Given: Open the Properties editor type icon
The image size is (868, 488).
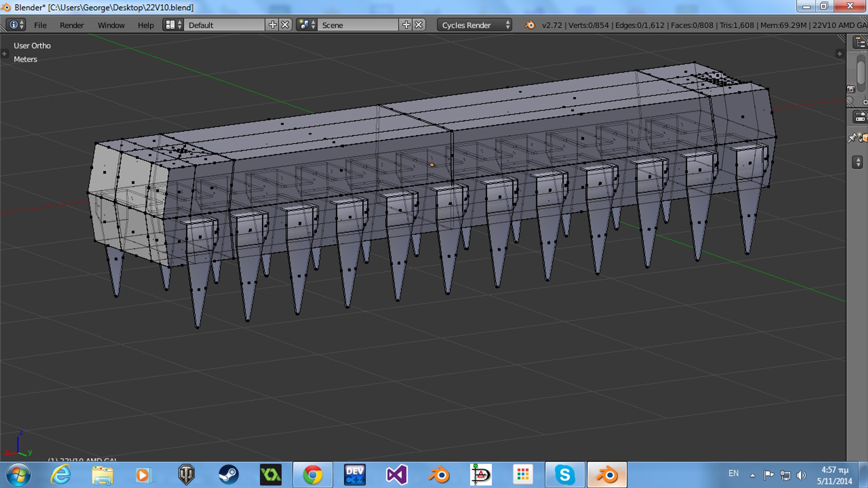Looking at the screenshot, I should [859, 117].
